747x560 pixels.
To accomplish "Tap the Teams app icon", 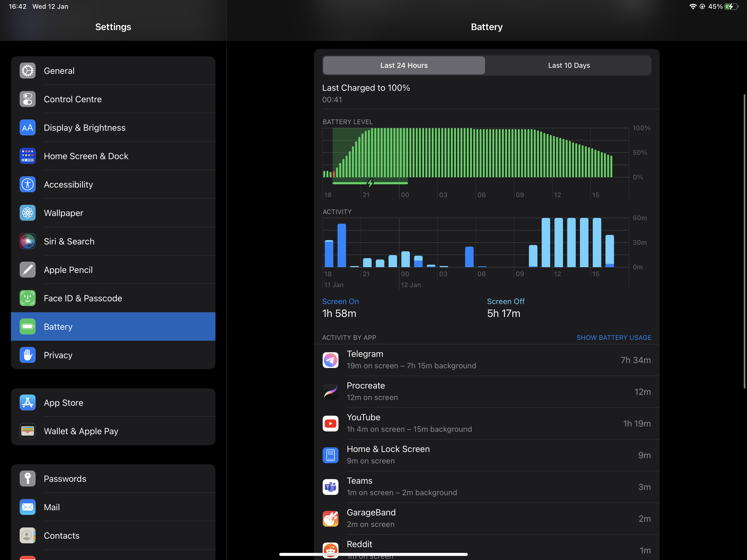I will (x=330, y=487).
